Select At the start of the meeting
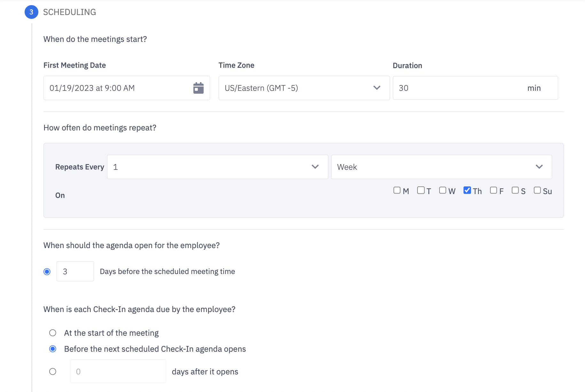 [x=53, y=333]
